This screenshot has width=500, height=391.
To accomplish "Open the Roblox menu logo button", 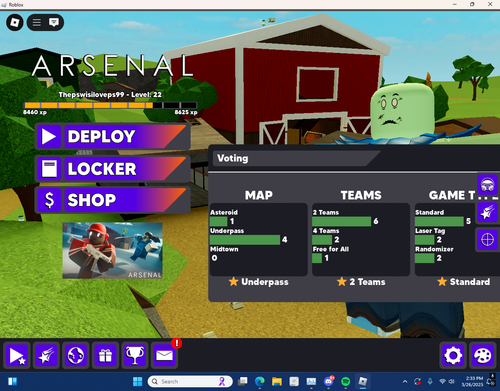I will click(15, 22).
